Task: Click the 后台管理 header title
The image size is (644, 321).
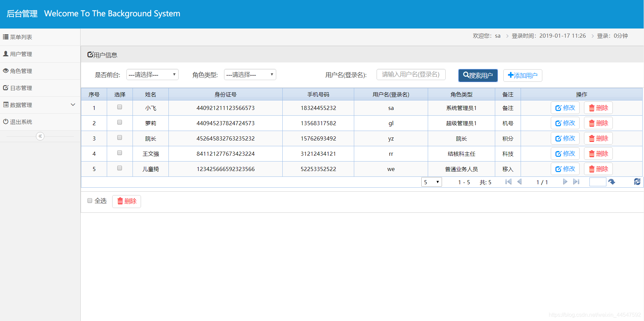Action: 22,14
